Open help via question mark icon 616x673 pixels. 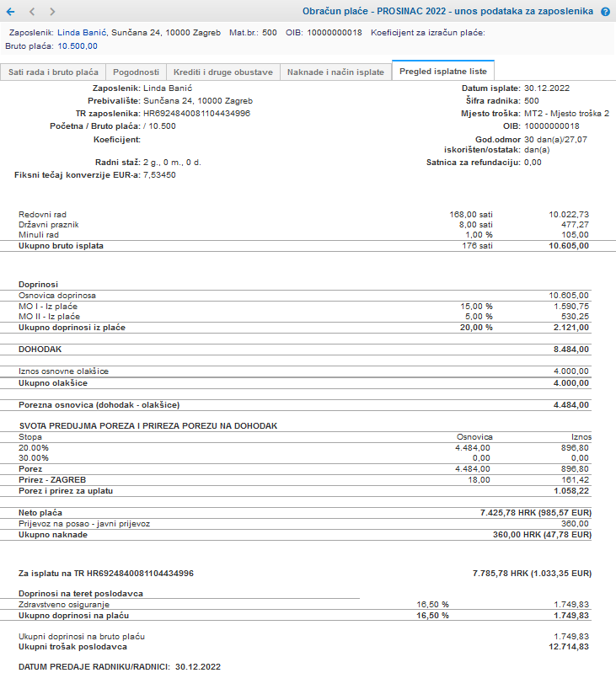pyautogui.click(x=605, y=13)
